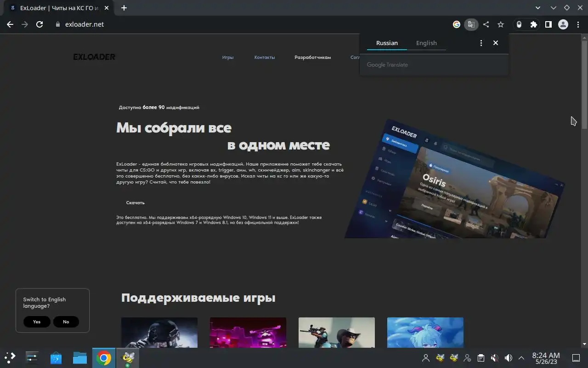Open the clipboard tray icon
The image size is (588, 368).
pyautogui.click(x=481, y=358)
